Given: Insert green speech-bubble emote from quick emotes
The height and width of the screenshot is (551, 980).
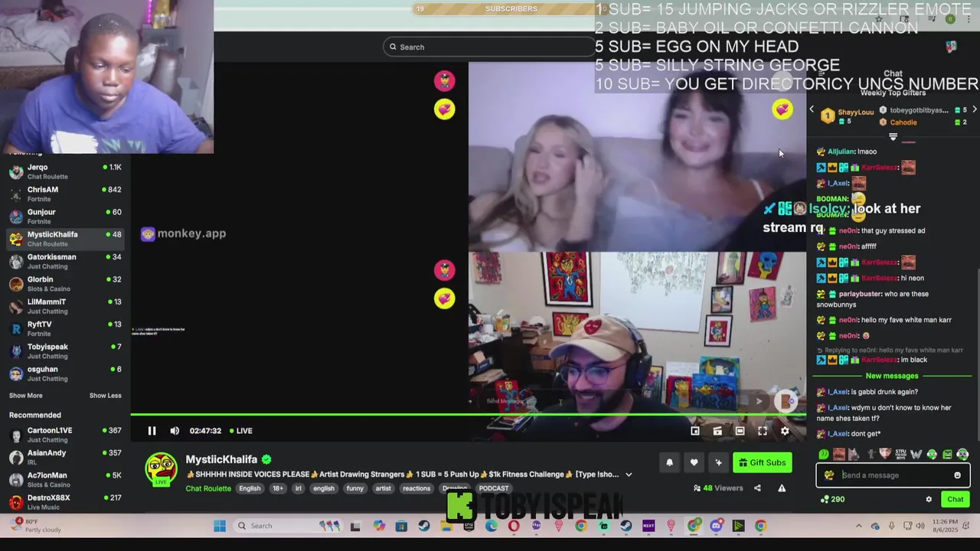Looking at the screenshot, I should [x=824, y=455].
